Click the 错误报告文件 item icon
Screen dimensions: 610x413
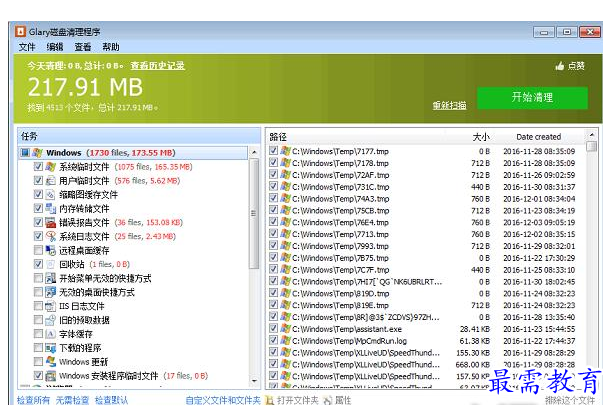point(51,222)
